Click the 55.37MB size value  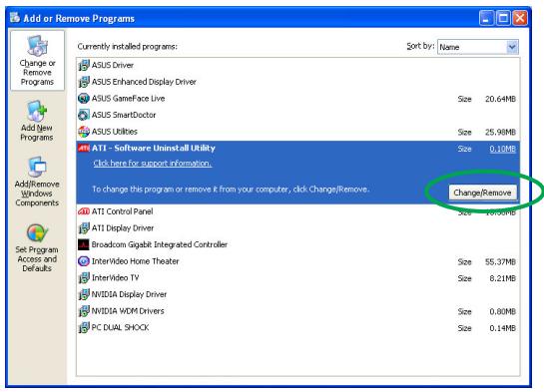coord(500,261)
